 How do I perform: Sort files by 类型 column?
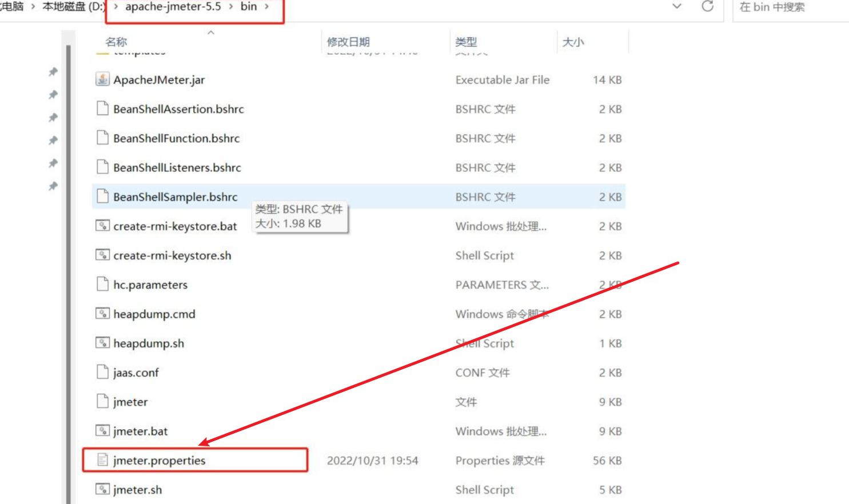pos(466,42)
